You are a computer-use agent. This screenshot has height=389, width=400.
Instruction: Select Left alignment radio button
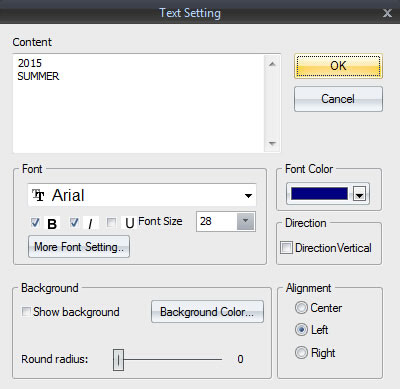click(x=301, y=330)
